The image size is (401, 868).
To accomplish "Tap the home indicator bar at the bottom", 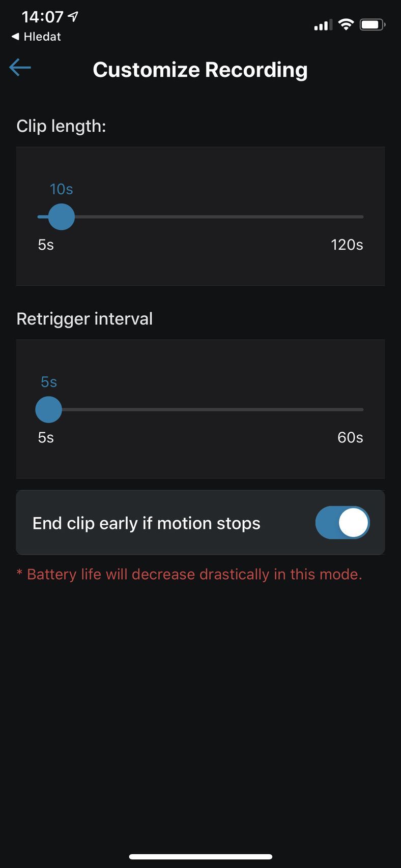I will pyautogui.click(x=200, y=857).
